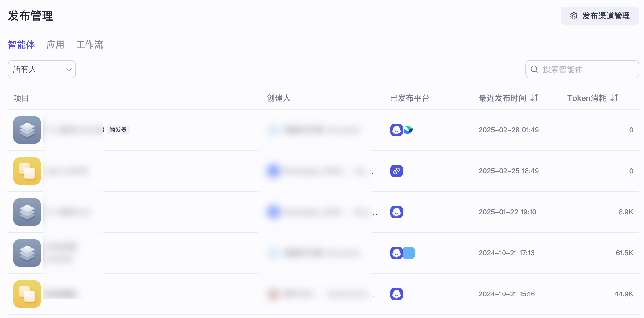Click the Feishu platform icon in first row

pyautogui.click(x=409, y=130)
